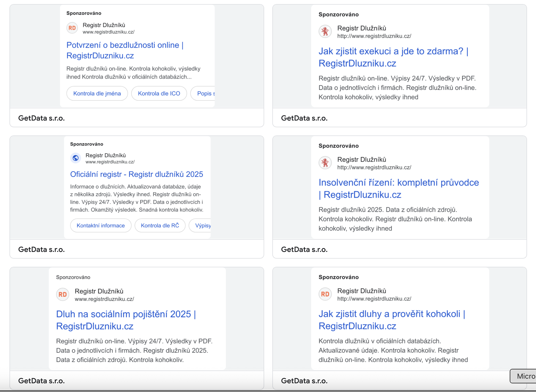The width and height of the screenshot is (536, 392).
Task: Click 'Sponzorováno' label in the Dluh na sociálním pojištění ad
Action: 73,277
